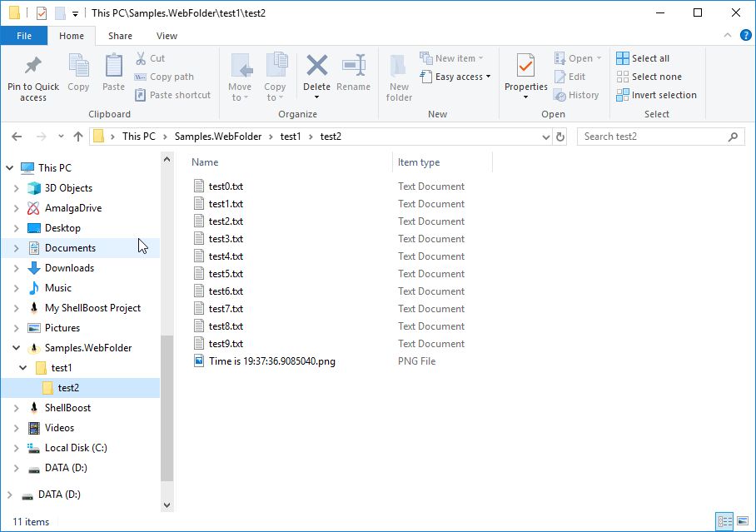This screenshot has width=756, height=532.
Task: Minimize the ribbon with the chevron
Action: 728,35
